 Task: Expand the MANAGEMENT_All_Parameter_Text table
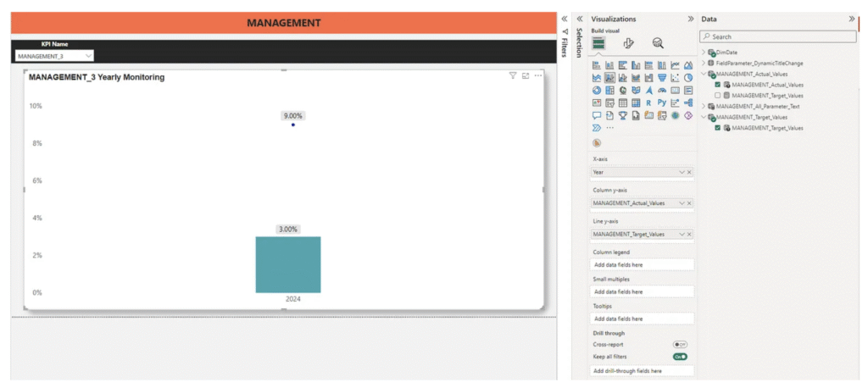click(703, 106)
